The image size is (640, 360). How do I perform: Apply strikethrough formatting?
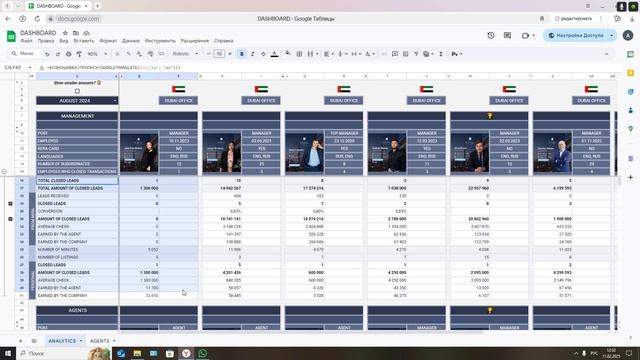pos(263,54)
